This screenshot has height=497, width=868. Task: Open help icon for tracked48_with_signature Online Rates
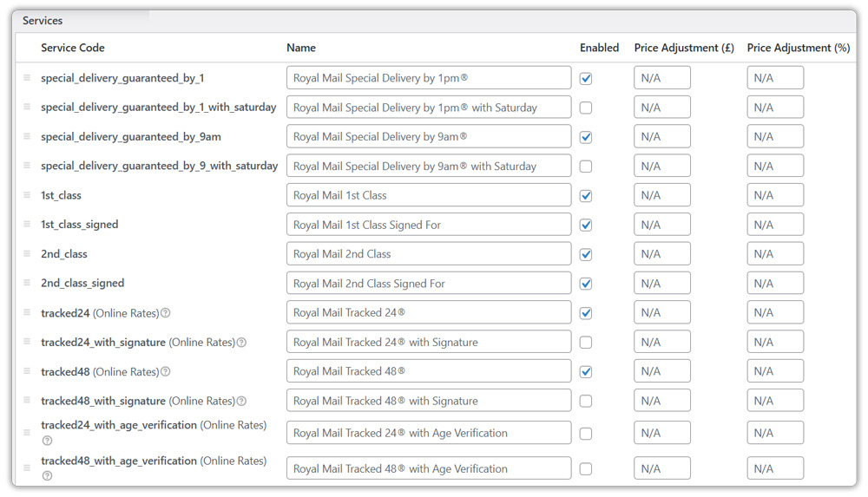point(241,402)
